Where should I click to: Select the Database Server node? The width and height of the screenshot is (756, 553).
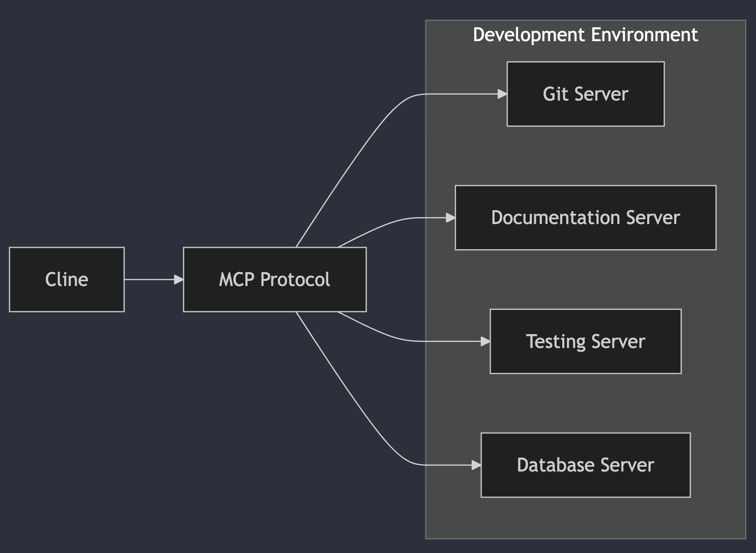pos(585,465)
